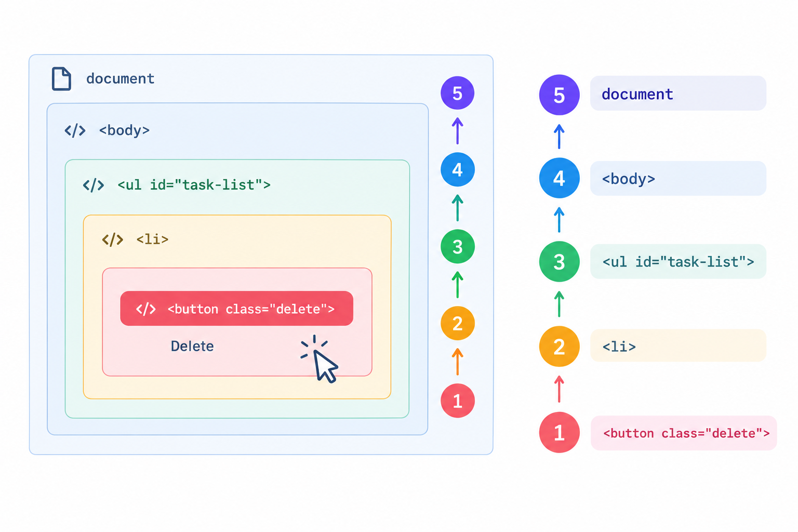Select the "<ul id="task-list">" heading in the green box
The width and height of the screenshot is (798, 532).
pos(194,185)
